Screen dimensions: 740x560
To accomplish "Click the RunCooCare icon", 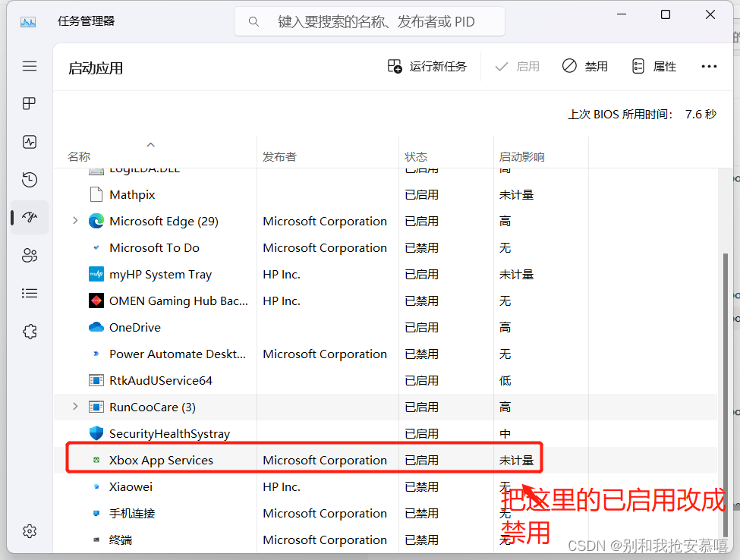I will (x=96, y=407).
